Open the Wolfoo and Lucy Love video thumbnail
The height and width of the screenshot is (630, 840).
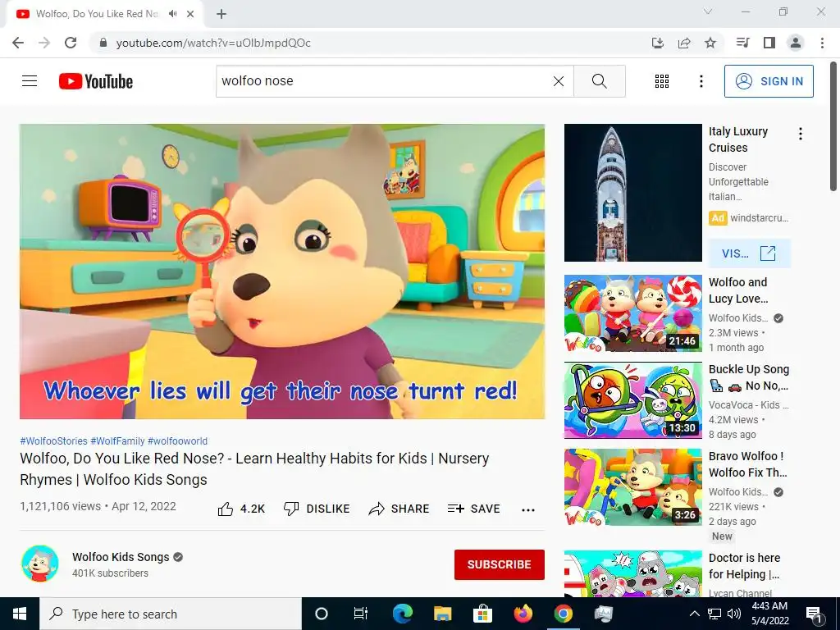point(632,313)
